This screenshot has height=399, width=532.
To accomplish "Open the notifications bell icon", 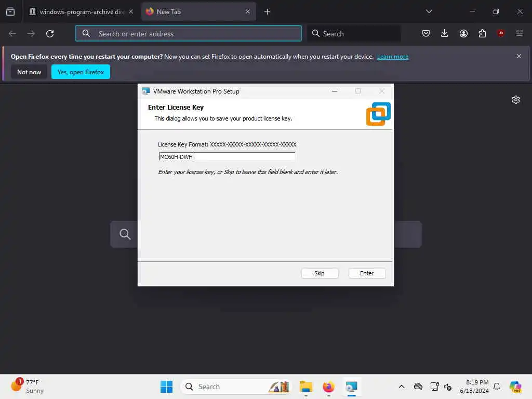I will point(497,387).
